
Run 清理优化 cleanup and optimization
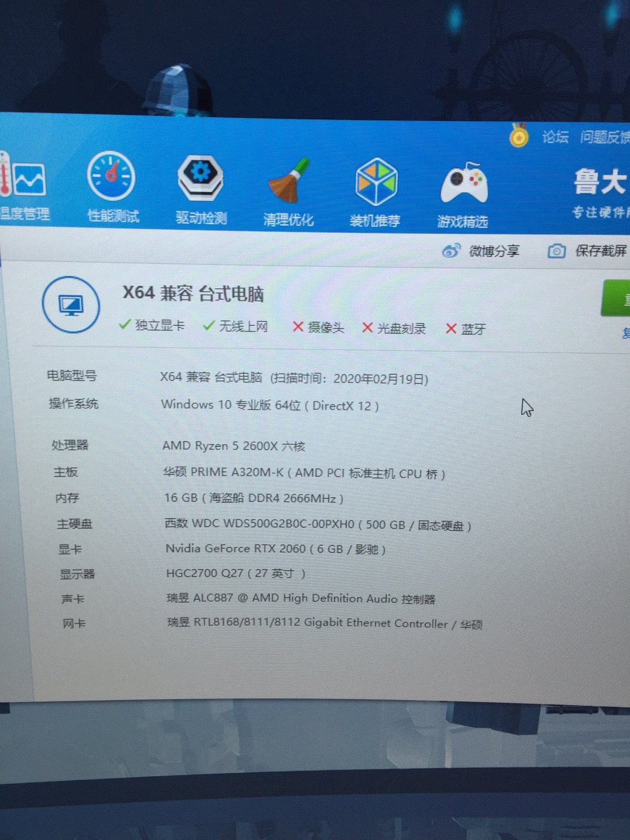pos(289,178)
